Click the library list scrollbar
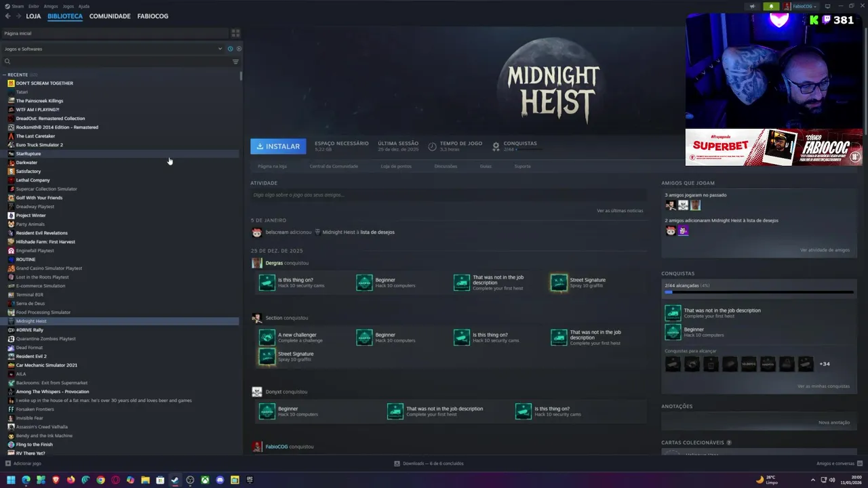Screen dimensions: 868x488 tap(241, 76)
